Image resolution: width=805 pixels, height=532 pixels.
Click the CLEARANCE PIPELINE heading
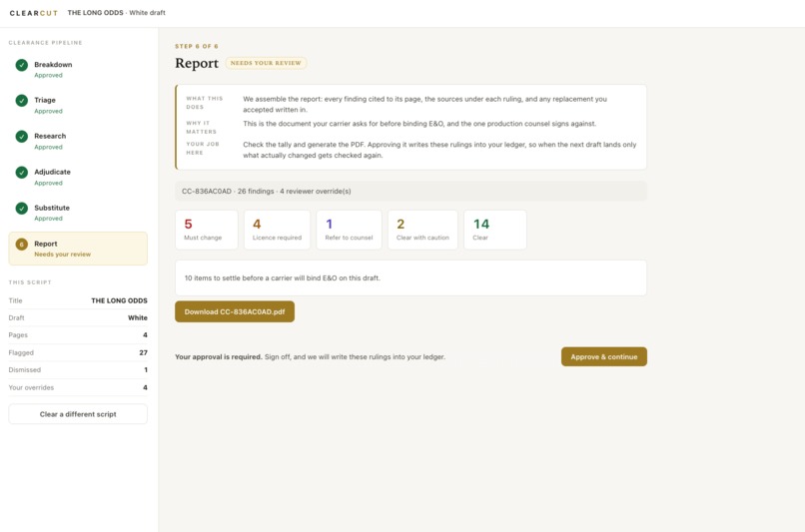[x=45, y=43]
